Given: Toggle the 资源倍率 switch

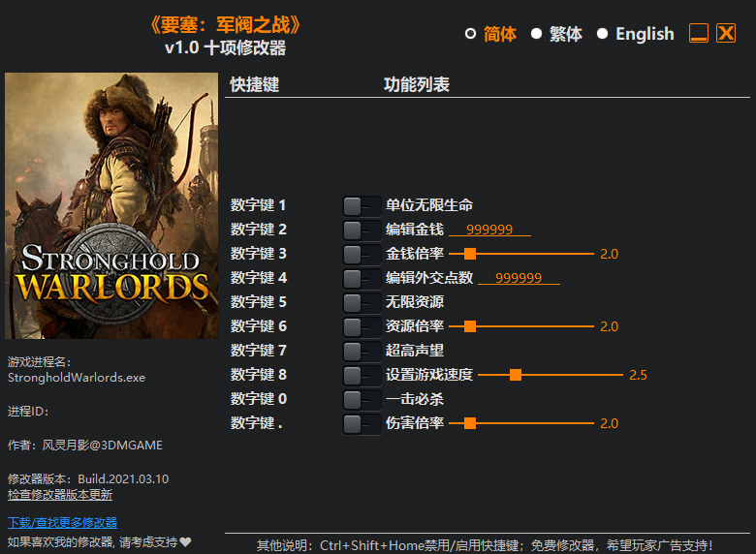Looking at the screenshot, I should [x=362, y=327].
